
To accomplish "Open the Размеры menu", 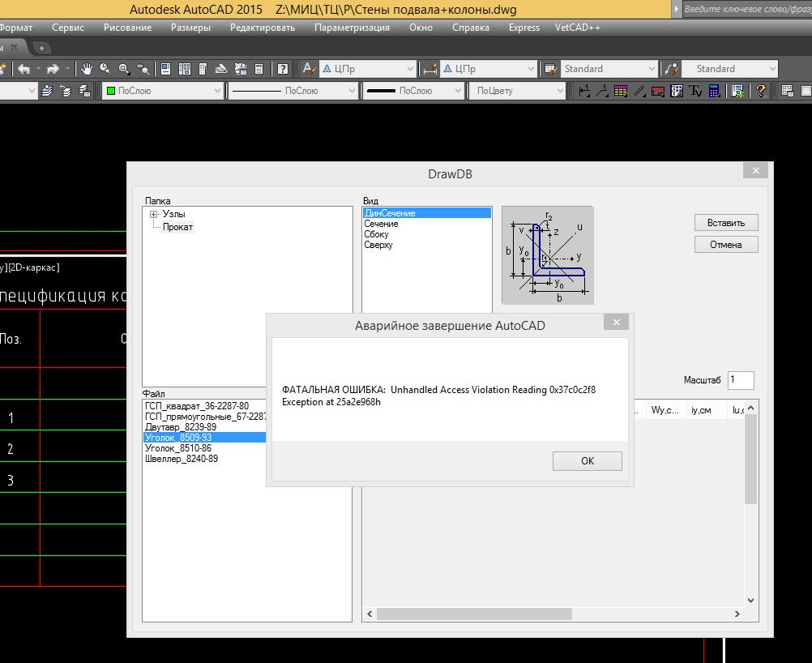I will (190, 28).
